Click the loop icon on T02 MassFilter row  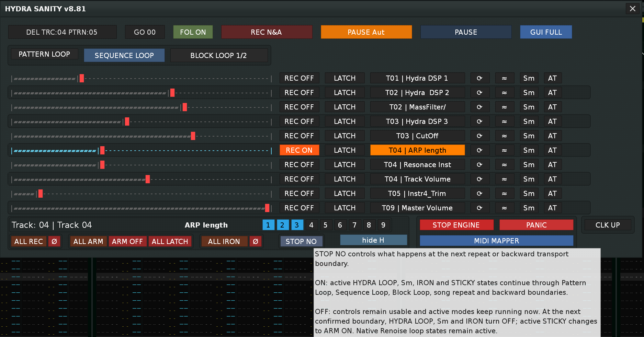point(480,107)
